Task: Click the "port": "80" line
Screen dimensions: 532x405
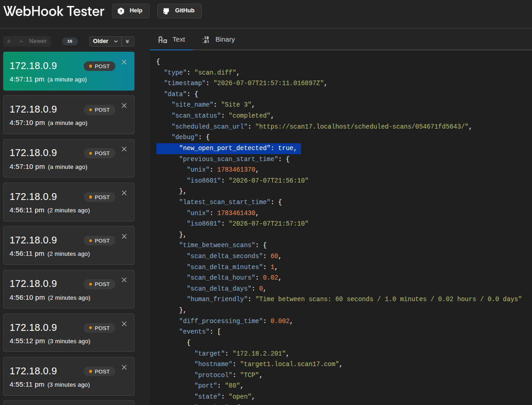Action: point(219,386)
